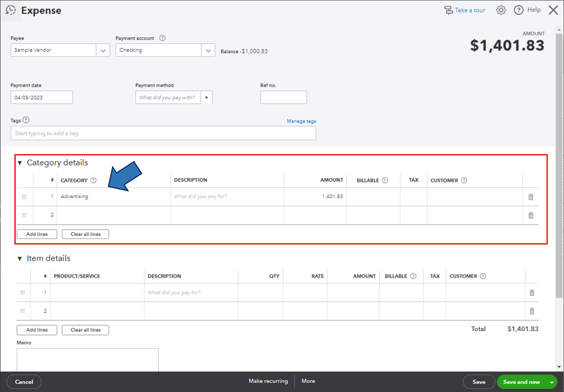Click drag handle of item line 1
Viewport: 564px width, 392px height.
click(23, 292)
